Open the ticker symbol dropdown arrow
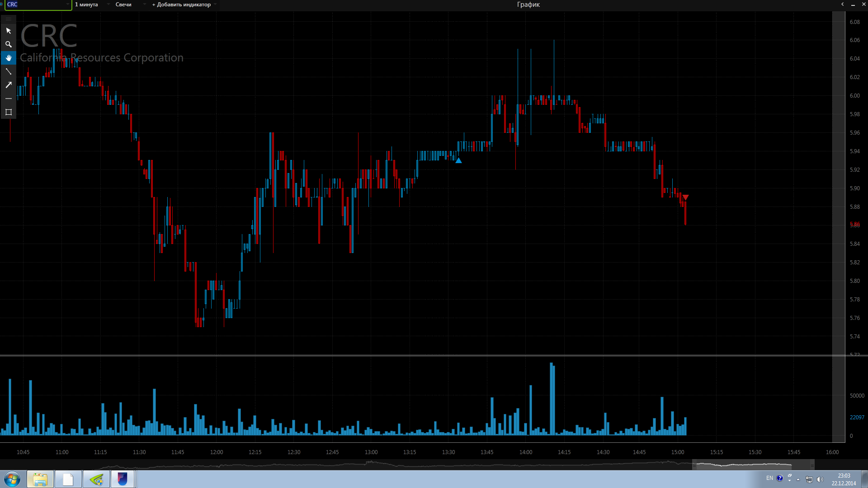The width and height of the screenshot is (868, 488). 68,5
